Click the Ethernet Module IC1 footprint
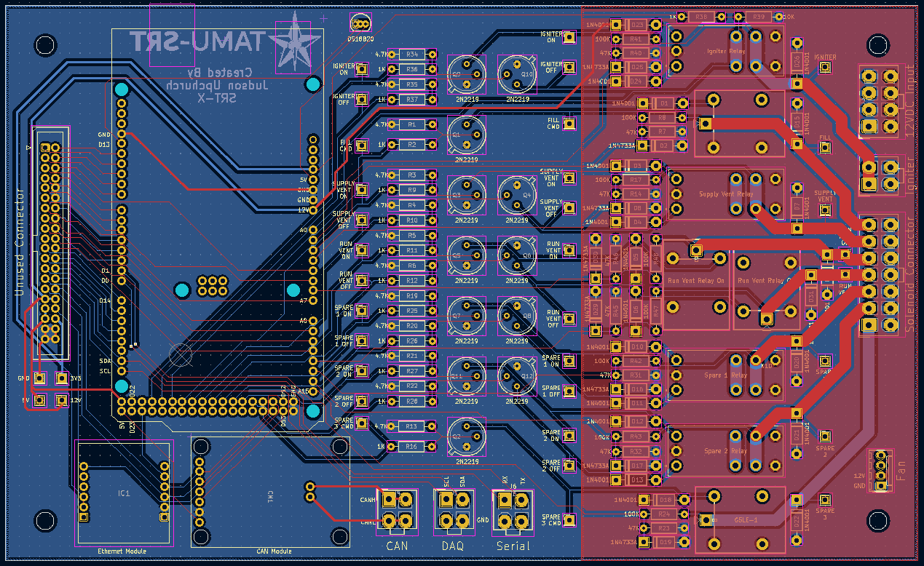 124,493
